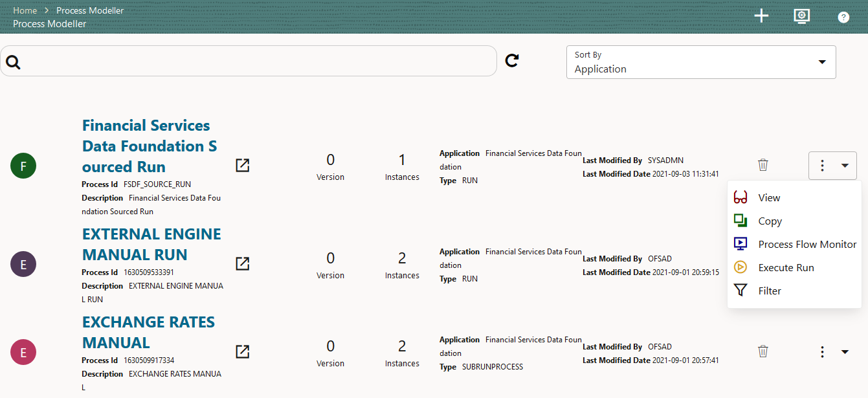The height and width of the screenshot is (398, 868).
Task: Open Financial Services Data Foundation Sourced Run launch icon
Action: [x=242, y=166]
